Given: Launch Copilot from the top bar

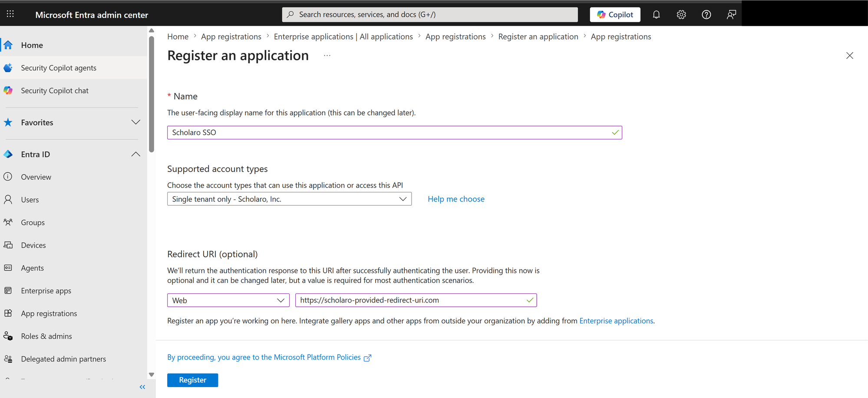Looking at the screenshot, I should point(615,14).
